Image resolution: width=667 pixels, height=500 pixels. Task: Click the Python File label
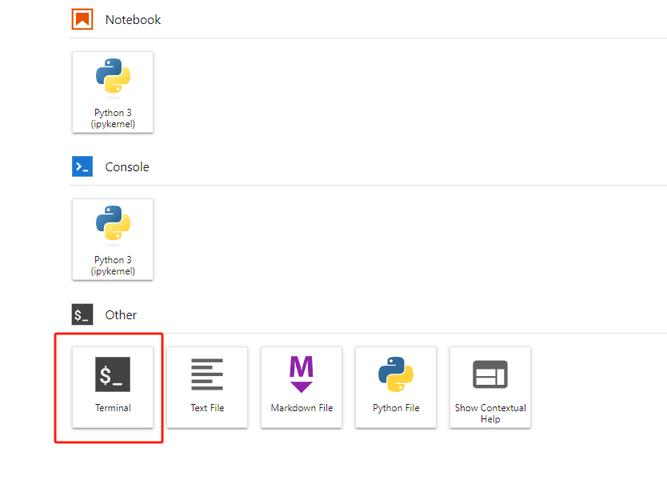pyautogui.click(x=395, y=408)
